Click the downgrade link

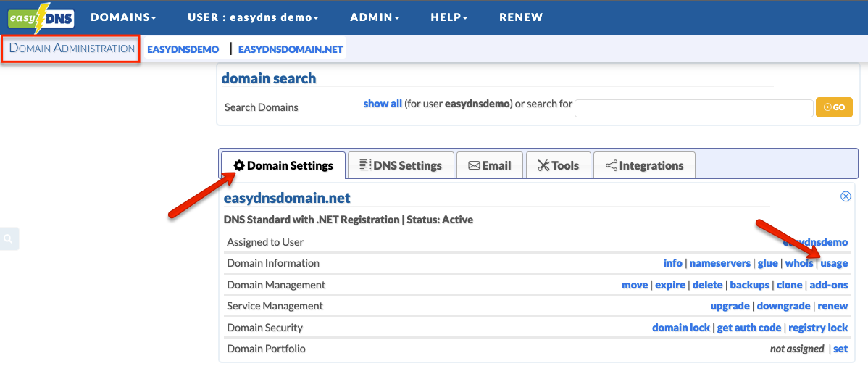pos(784,306)
